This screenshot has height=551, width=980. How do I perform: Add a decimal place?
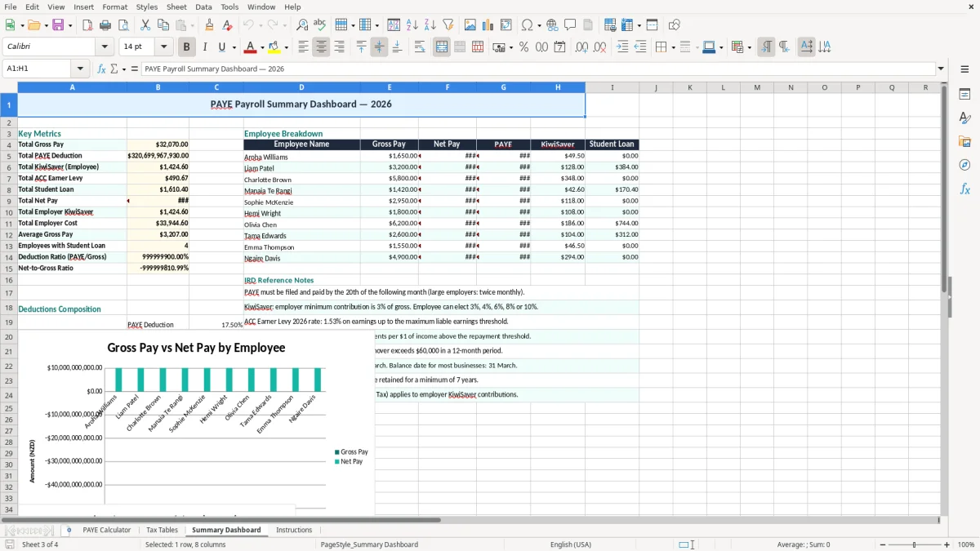click(x=581, y=47)
